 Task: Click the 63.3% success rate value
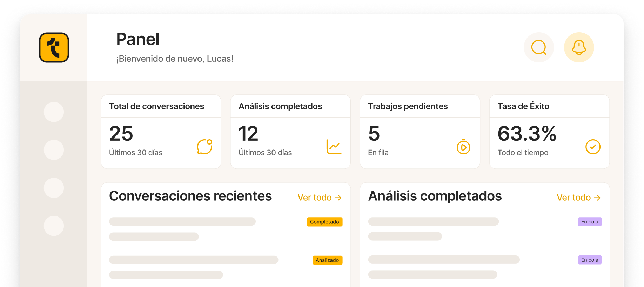click(x=527, y=134)
